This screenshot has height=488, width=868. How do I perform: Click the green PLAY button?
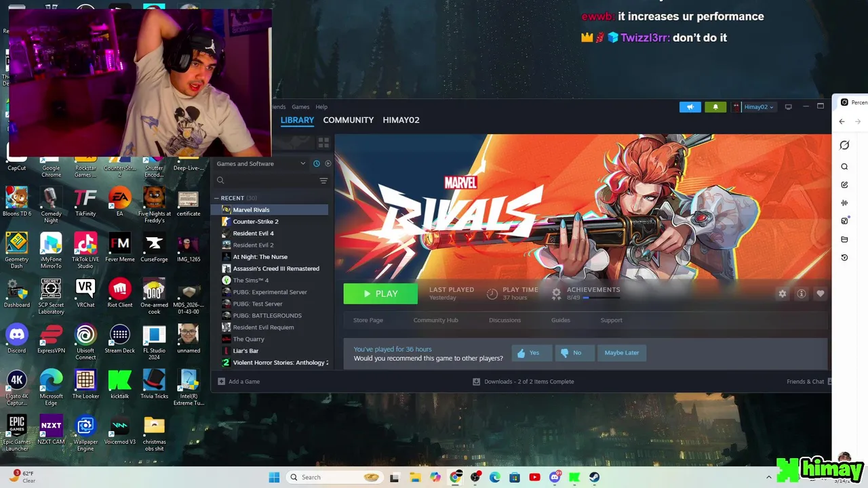(x=380, y=293)
